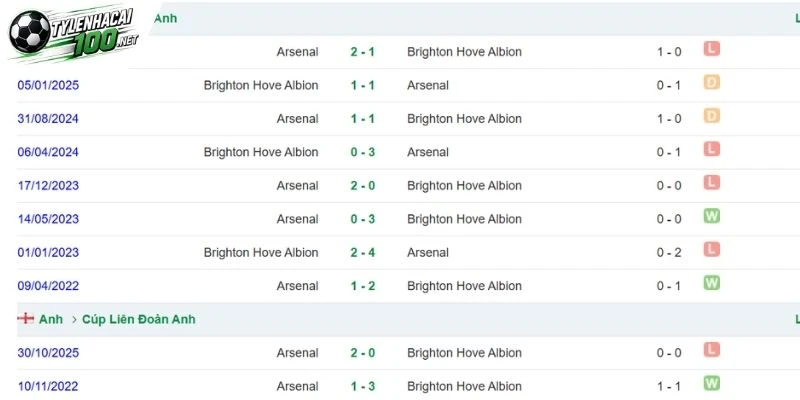
Task: Click Arsenal away team on 05/01/2025 row
Action: click(x=428, y=85)
